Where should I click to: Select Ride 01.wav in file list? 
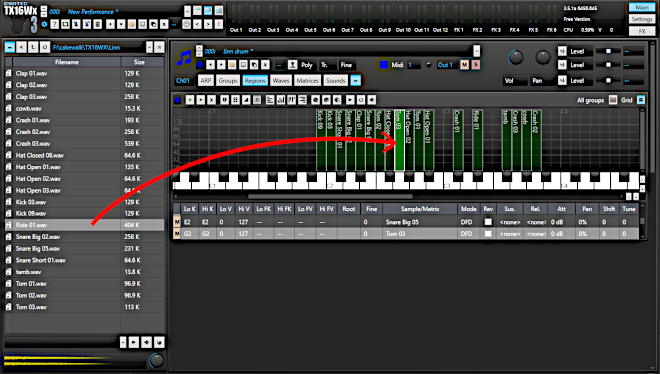pos(84,225)
